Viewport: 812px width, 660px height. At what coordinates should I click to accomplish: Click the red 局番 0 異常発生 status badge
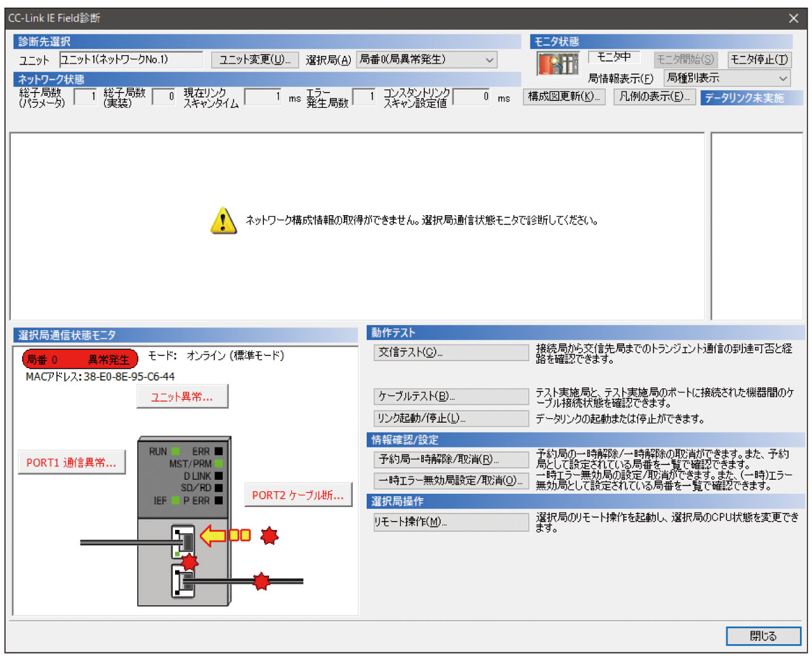[80, 359]
